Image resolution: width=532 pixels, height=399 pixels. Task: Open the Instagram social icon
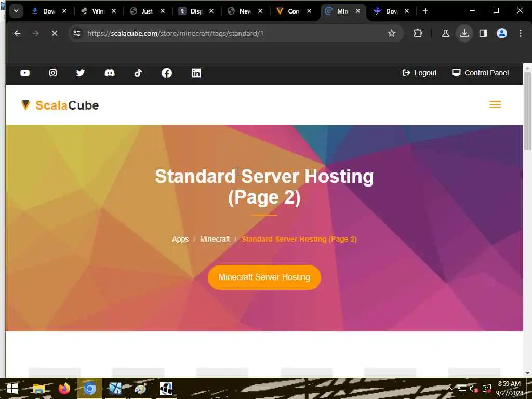[53, 73]
